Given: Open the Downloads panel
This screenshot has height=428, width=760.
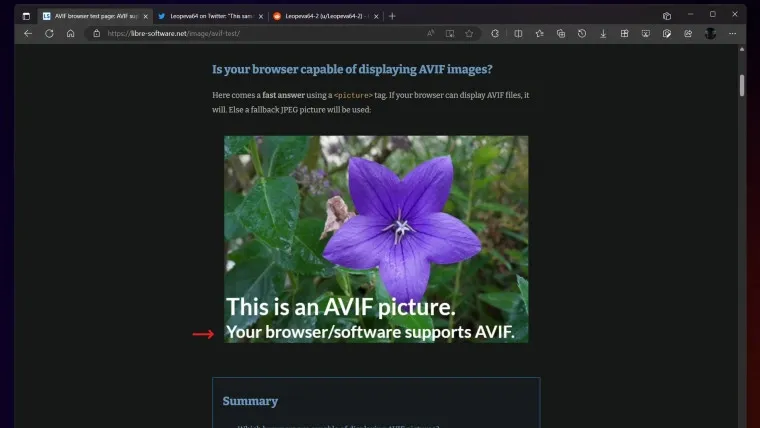Looking at the screenshot, I should click(603, 33).
